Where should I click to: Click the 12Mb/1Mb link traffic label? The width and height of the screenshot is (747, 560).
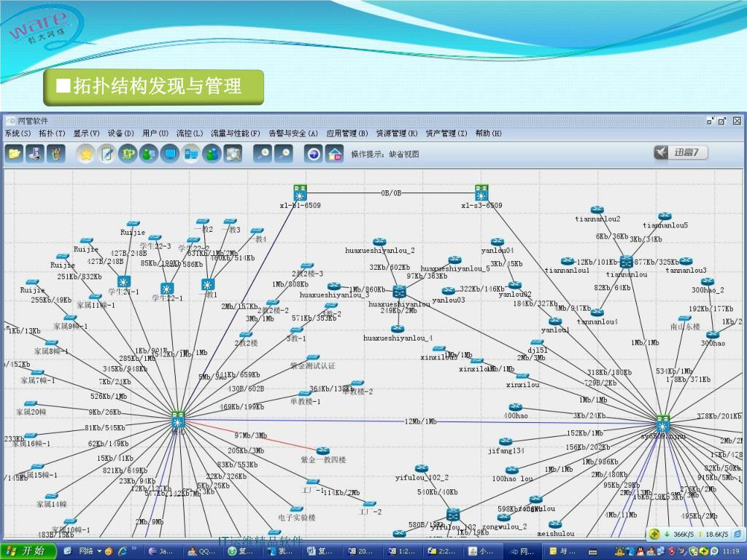tap(421, 421)
